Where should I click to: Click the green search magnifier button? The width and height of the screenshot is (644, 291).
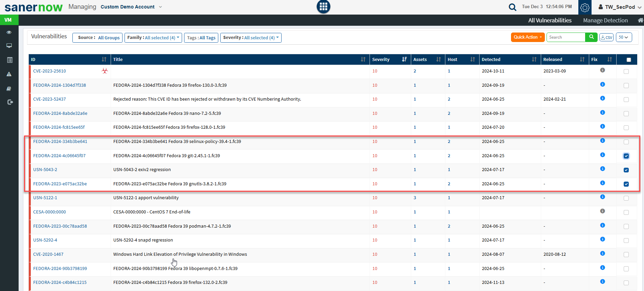591,37
